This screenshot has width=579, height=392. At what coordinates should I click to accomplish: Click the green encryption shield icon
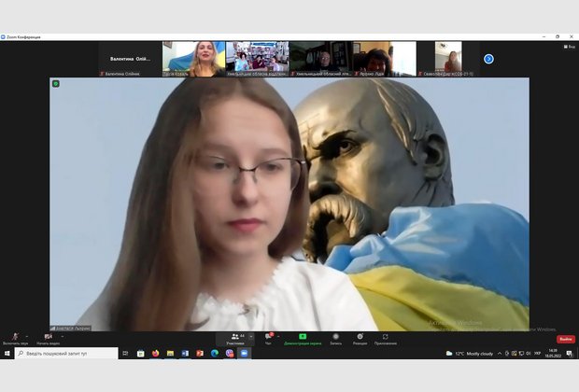(x=56, y=84)
